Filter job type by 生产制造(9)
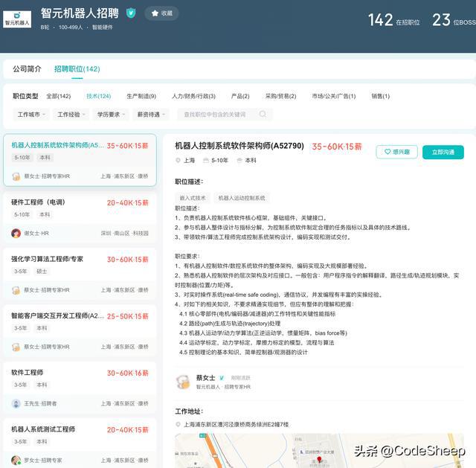Viewport: 476px width, 468px height. [x=141, y=96]
